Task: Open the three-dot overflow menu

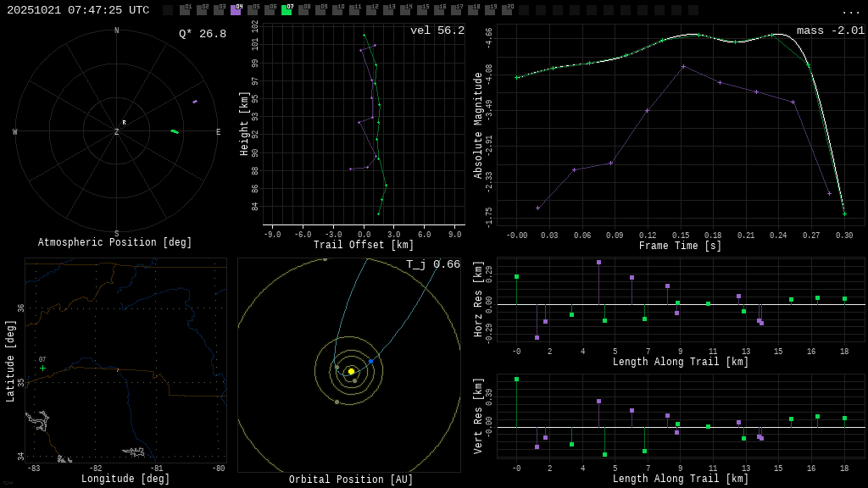Action: tap(850, 11)
